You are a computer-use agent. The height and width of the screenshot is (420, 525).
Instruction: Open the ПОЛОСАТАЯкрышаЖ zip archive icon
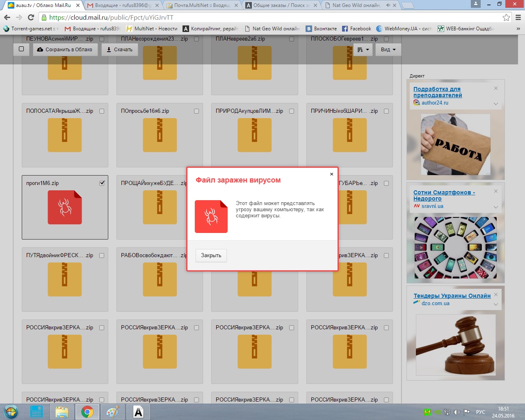click(x=65, y=135)
